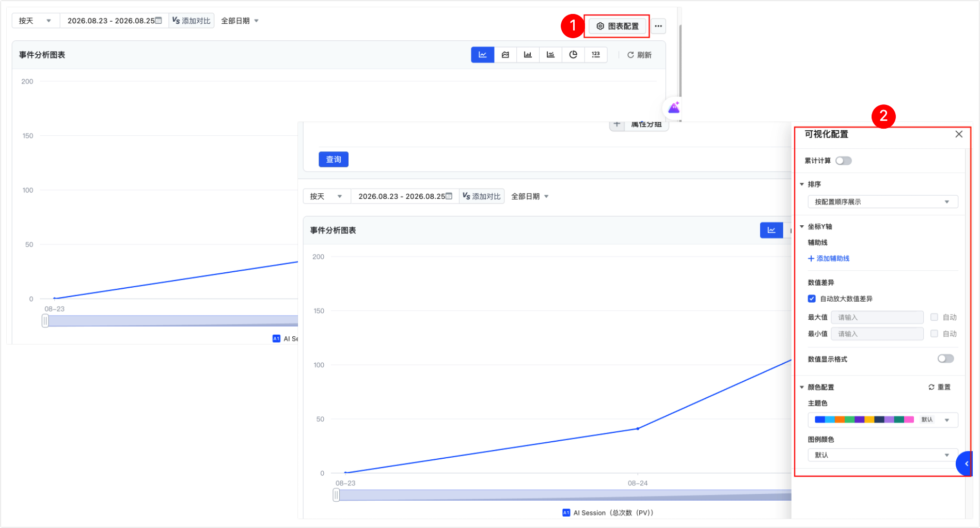Screen dimensions: 980x528
Task: Uncheck 自动放大数值差异 checkbox
Action: (x=812, y=299)
